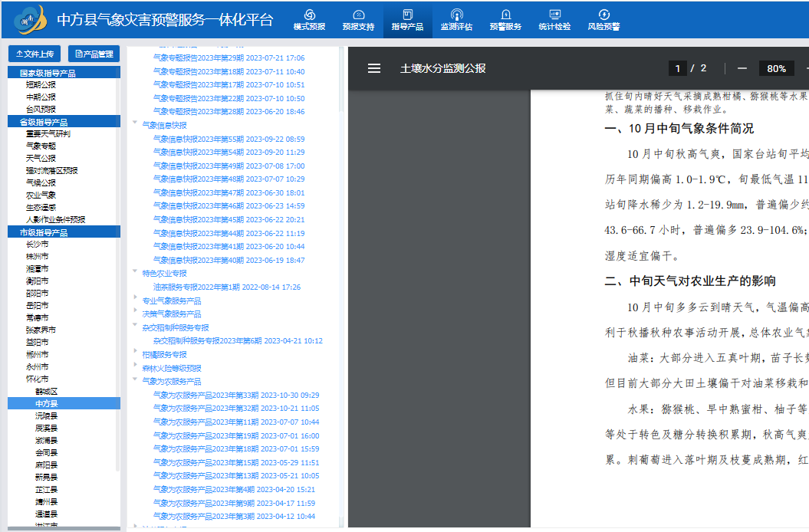Open 杂交稻制种服务专报2023年第6期
Image resolution: width=809 pixels, height=532 pixels.
238,341
